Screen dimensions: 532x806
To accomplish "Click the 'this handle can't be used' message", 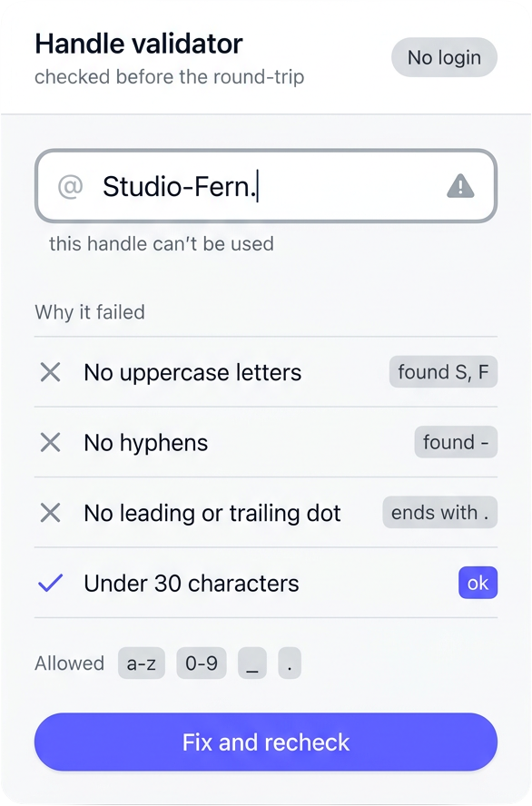I will coord(162,243).
